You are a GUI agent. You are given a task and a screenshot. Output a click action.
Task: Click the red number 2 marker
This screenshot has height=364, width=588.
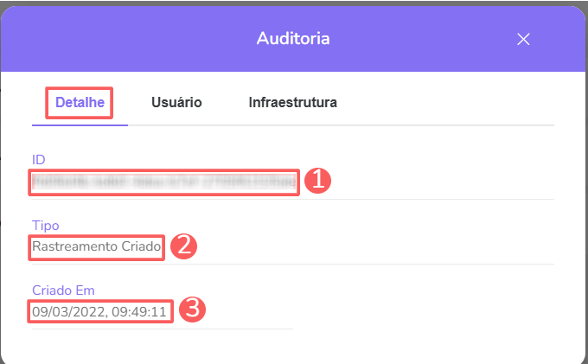[183, 246]
